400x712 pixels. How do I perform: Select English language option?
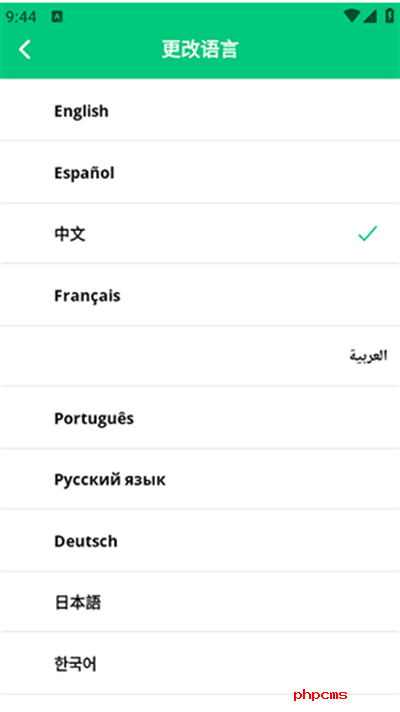coord(200,110)
